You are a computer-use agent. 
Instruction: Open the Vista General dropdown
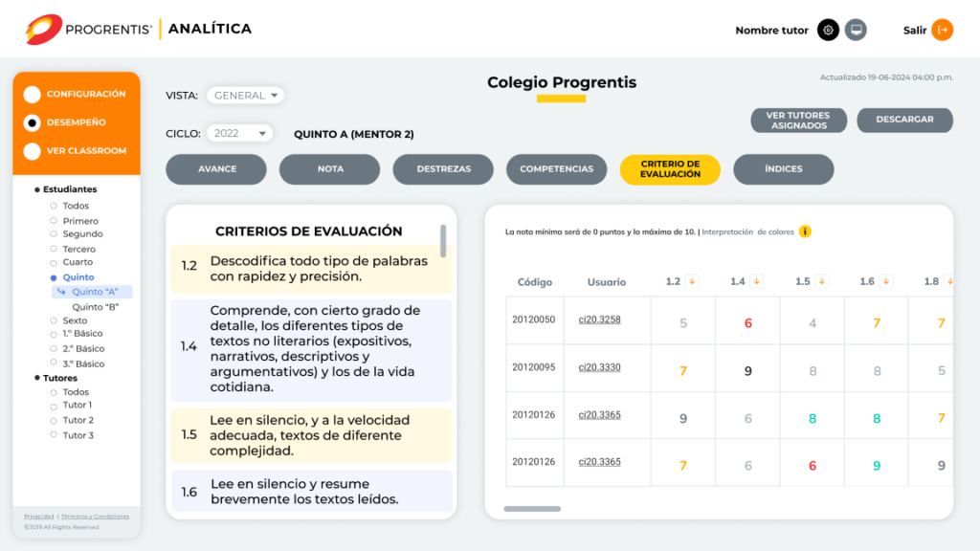tap(245, 96)
